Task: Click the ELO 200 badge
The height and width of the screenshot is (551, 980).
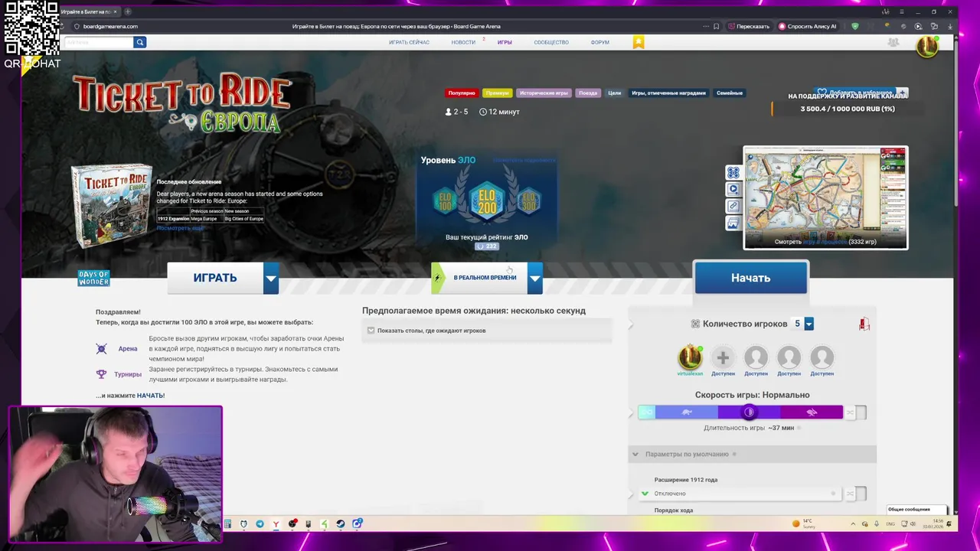Action: pyautogui.click(x=487, y=200)
